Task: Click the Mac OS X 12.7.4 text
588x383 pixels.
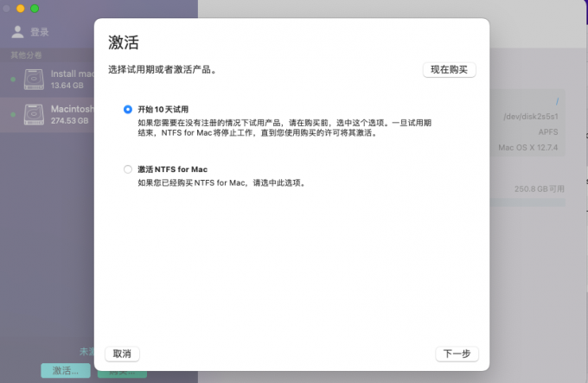Action: (x=528, y=148)
